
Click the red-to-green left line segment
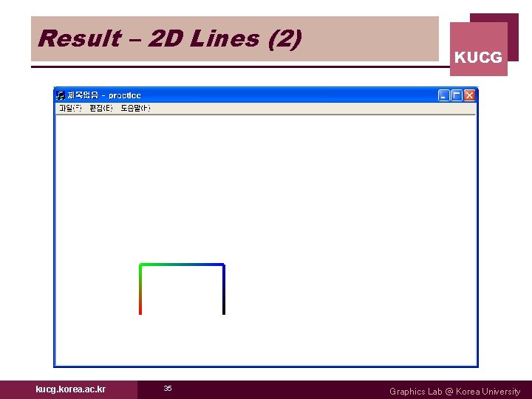[x=140, y=289]
